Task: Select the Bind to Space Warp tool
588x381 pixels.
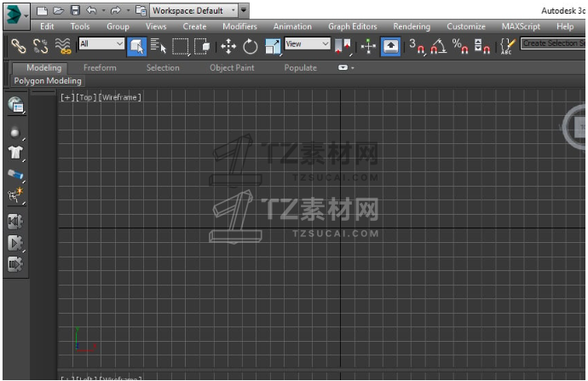Action: coord(63,46)
